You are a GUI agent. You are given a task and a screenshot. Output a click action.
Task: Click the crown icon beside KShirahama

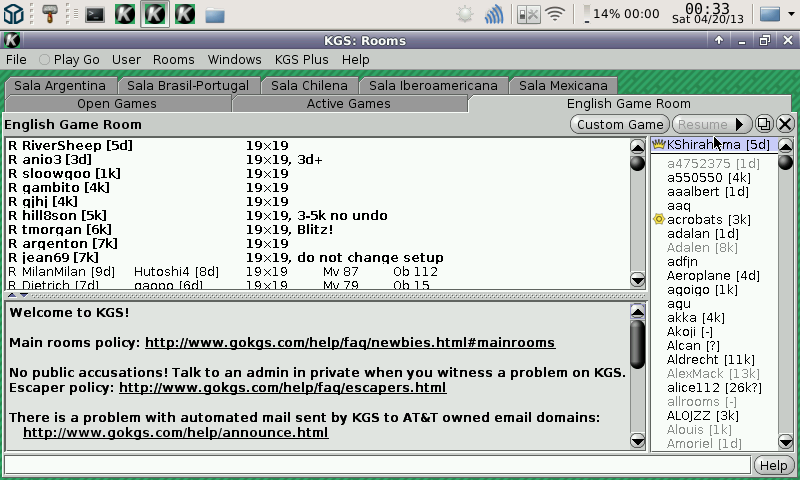(659, 145)
